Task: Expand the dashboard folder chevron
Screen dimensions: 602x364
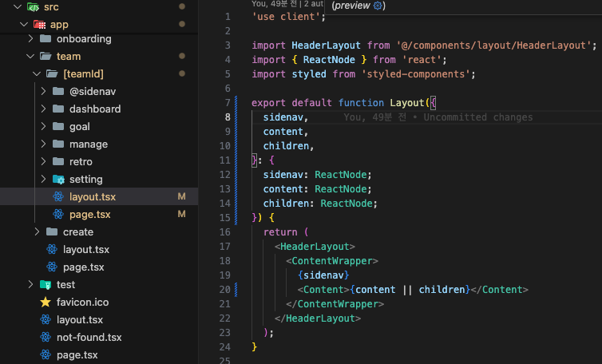Action: pyautogui.click(x=43, y=109)
